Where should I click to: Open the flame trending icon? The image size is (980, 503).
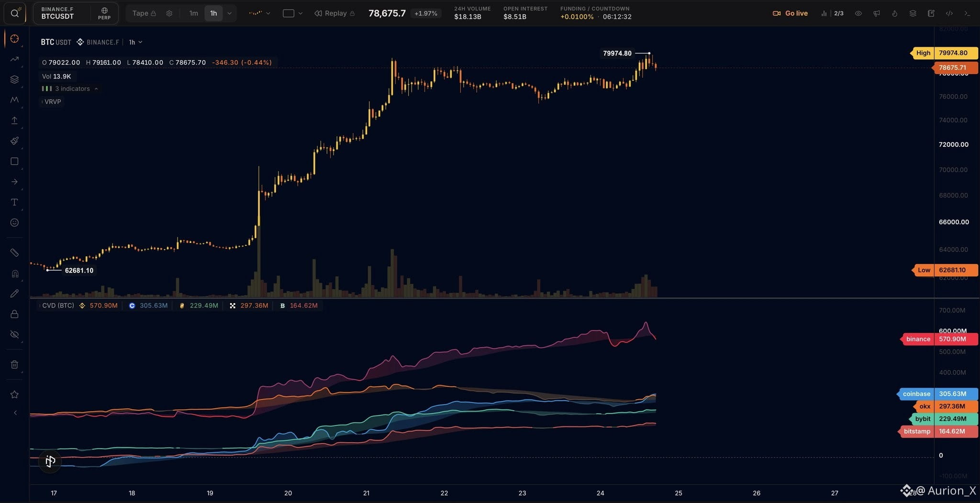[895, 13]
